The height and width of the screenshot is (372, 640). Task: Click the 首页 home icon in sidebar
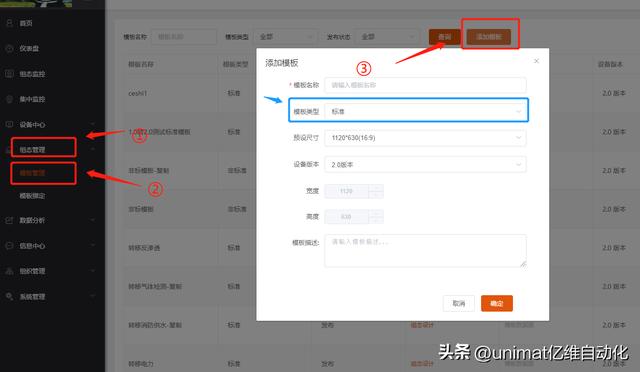tap(9, 23)
